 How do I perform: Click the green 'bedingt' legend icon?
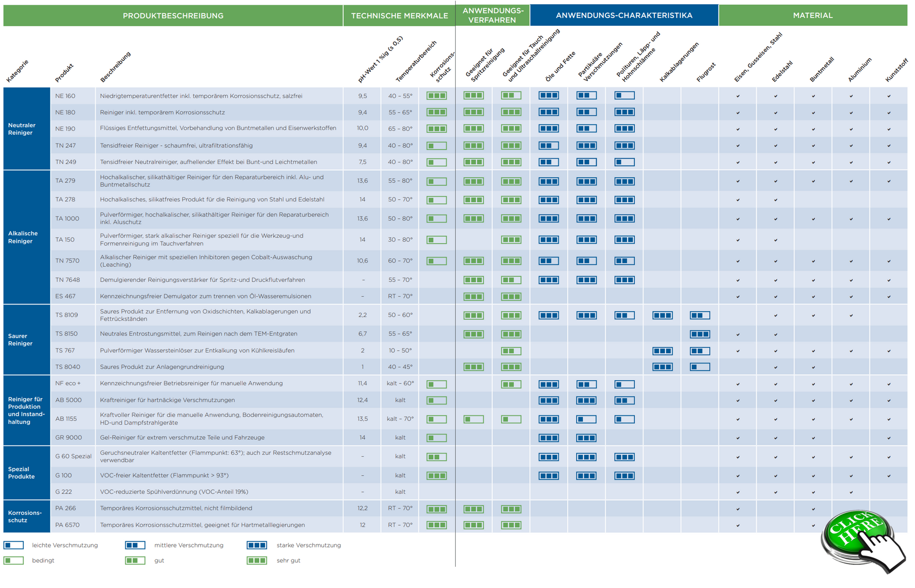[13, 560]
